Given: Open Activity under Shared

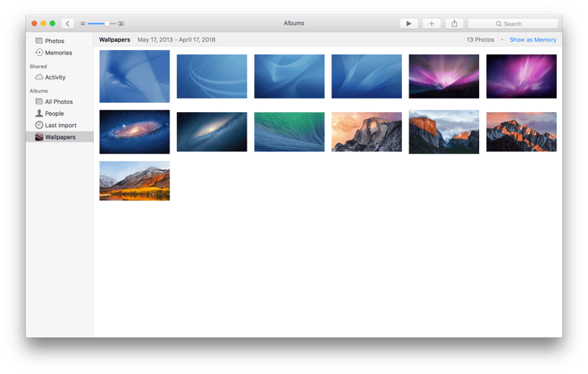Looking at the screenshot, I should point(60,77).
